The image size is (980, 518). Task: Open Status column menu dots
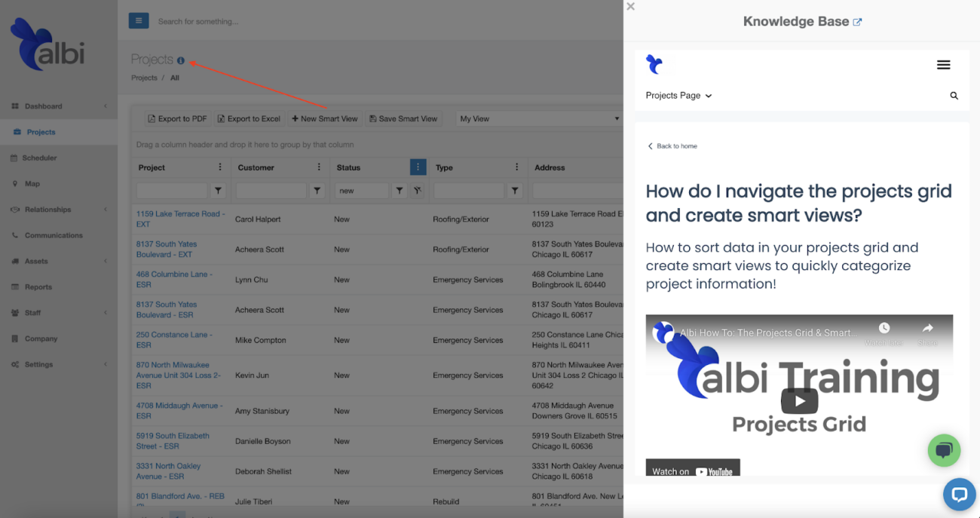418,167
